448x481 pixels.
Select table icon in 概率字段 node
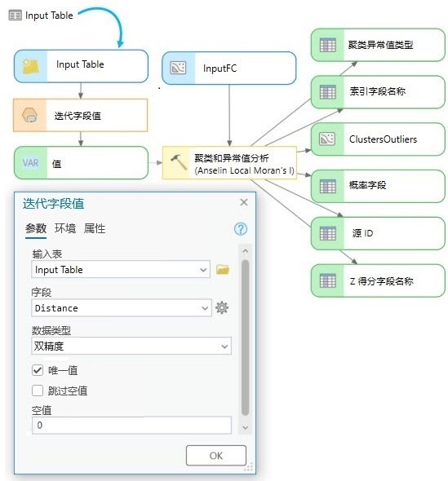(327, 186)
